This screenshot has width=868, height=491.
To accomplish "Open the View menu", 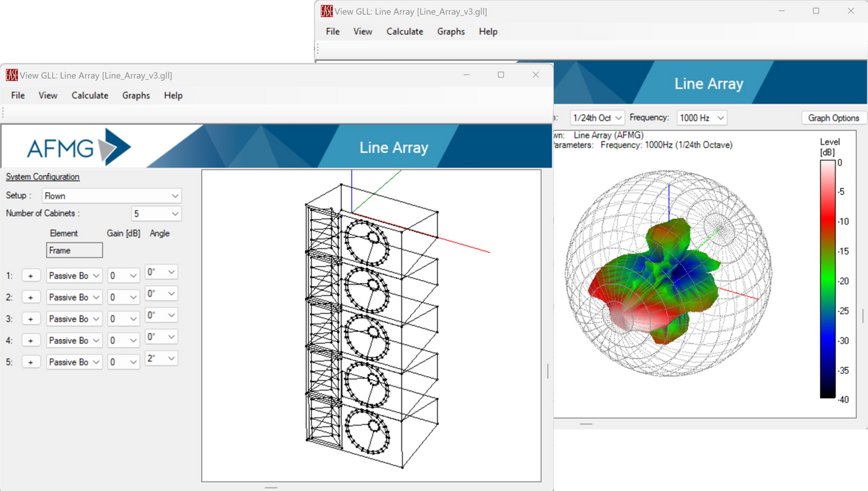I will click(x=47, y=95).
